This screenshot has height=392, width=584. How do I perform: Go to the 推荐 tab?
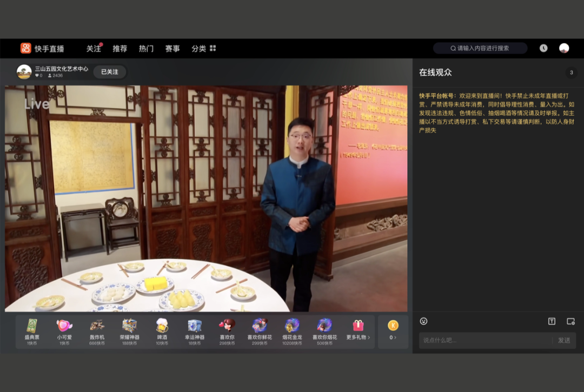pyautogui.click(x=120, y=48)
